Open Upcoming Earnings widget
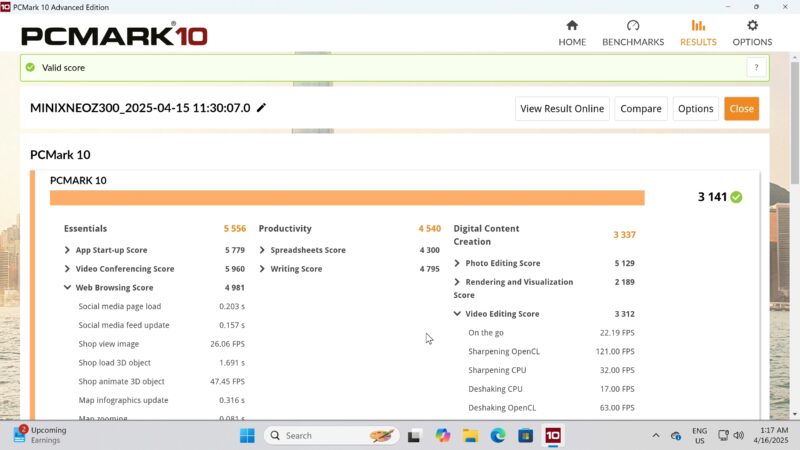Viewport: 800px width, 450px height. pos(40,435)
